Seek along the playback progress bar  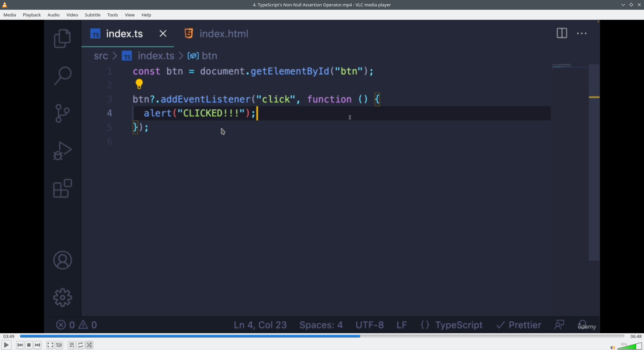[x=322, y=336]
